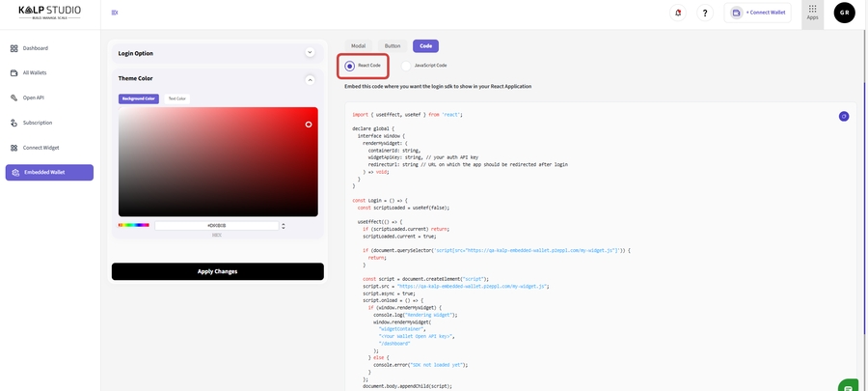This screenshot has width=868, height=391.
Task: Click the rainbow hue slider
Action: coord(134,225)
